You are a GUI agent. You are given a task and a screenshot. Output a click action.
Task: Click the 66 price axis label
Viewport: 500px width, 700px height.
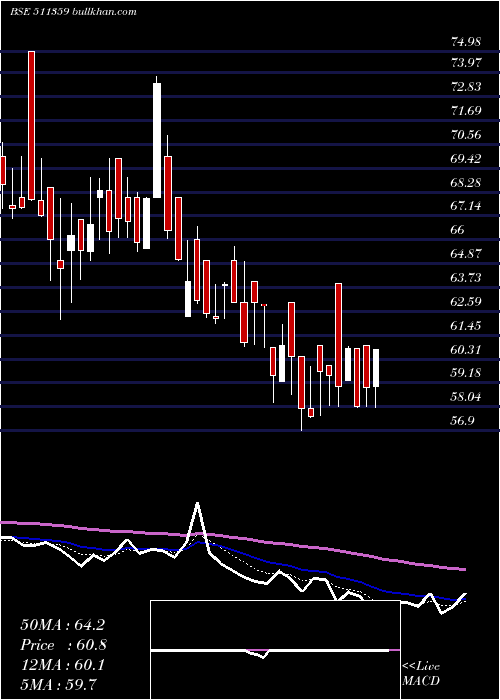click(458, 230)
